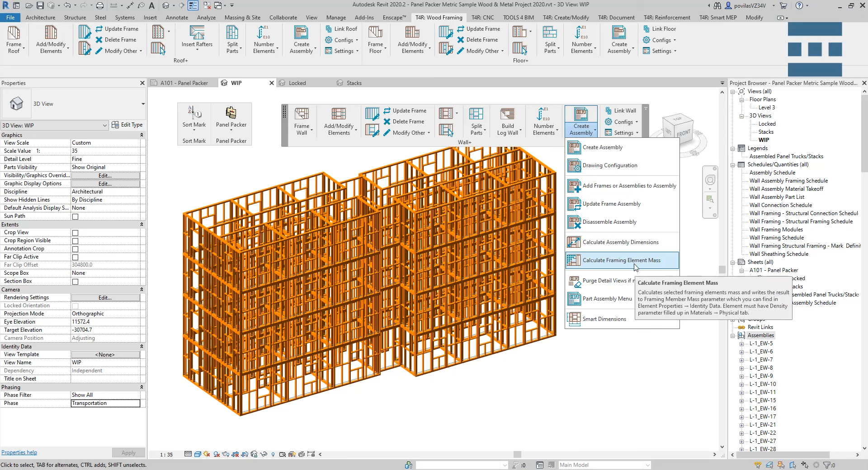The image size is (868, 470).
Task: Click the ViewCube FRONT face
Action: pos(683,133)
